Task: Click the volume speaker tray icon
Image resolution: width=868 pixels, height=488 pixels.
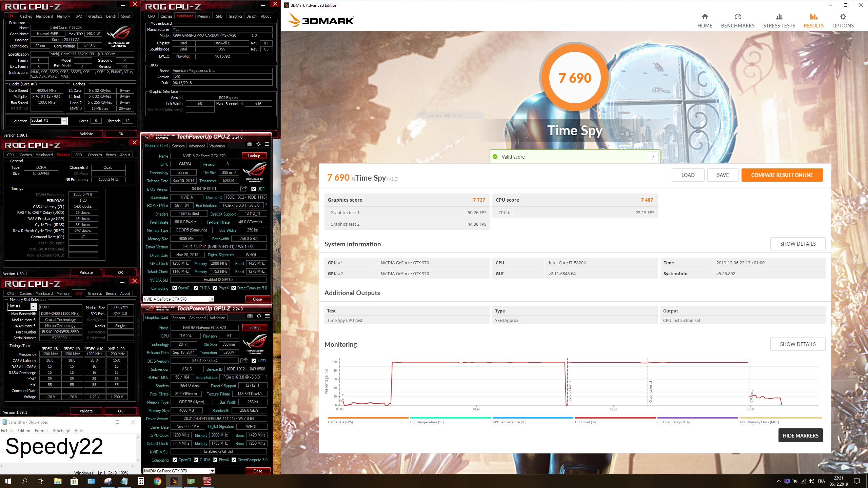Action: tap(811, 481)
